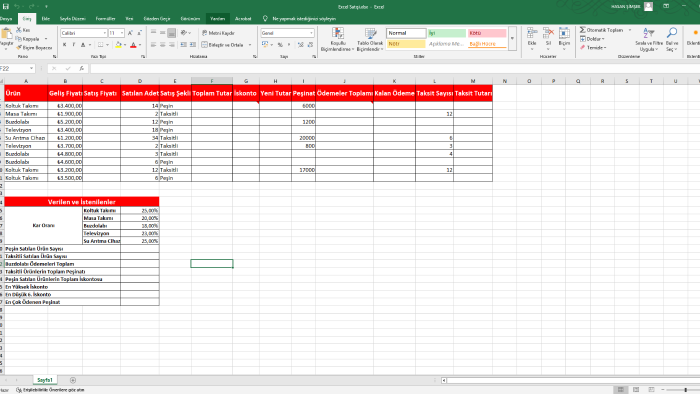
Task: Toggle italic (T) formatting
Action: tap(74, 45)
